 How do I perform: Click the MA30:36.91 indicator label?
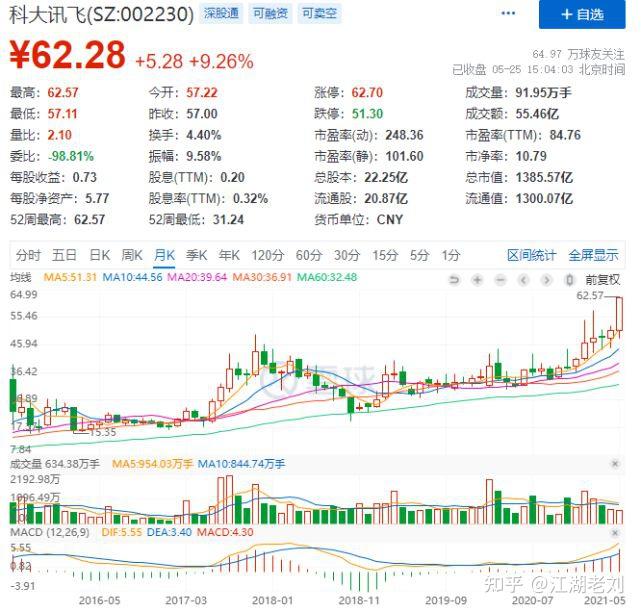pos(262,277)
